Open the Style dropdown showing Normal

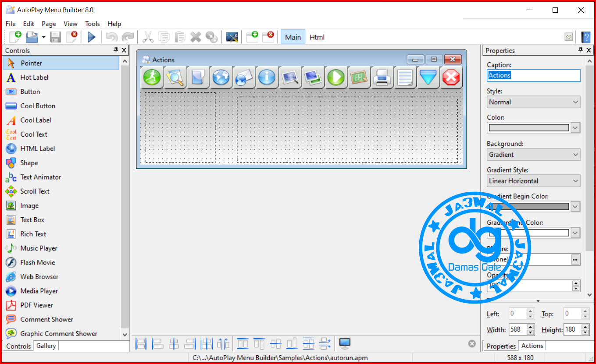click(x=534, y=102)
